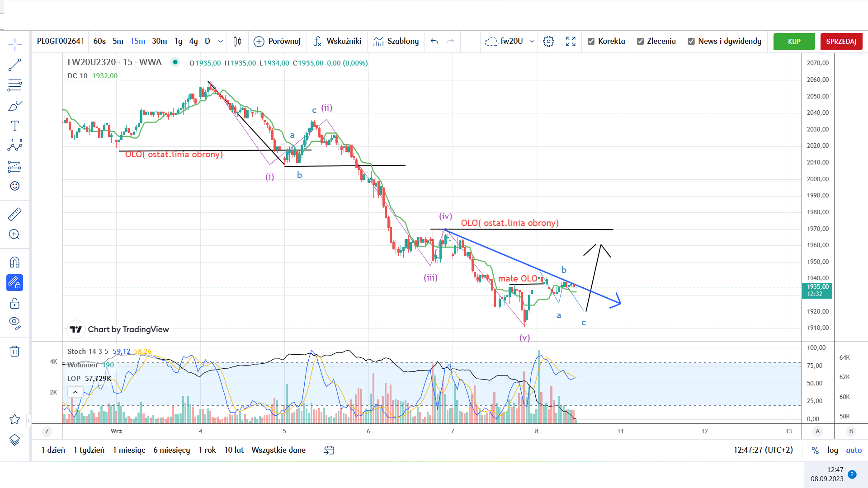
Task: Click the red SPRZEDAJ sell button
Action: pos(841,42)
